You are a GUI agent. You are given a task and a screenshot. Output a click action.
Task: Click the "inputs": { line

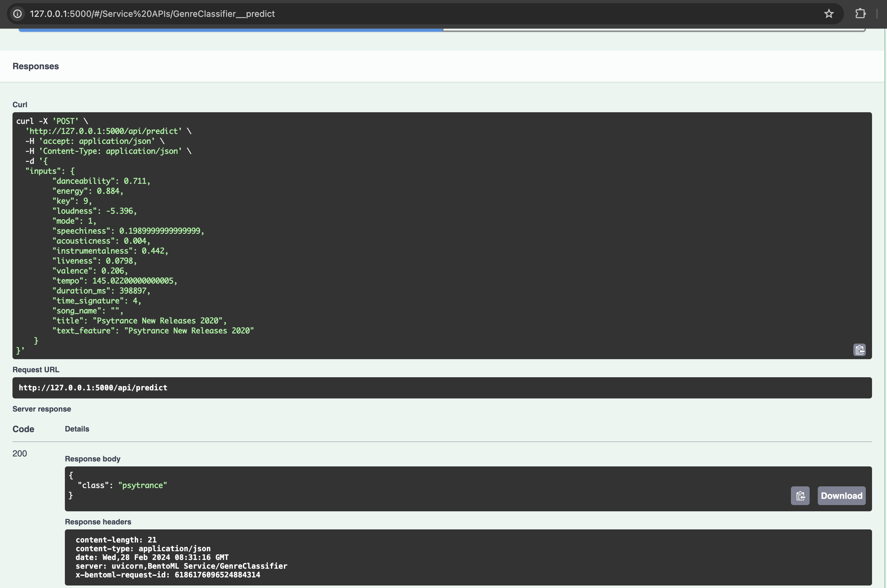[x=50, y=171]
